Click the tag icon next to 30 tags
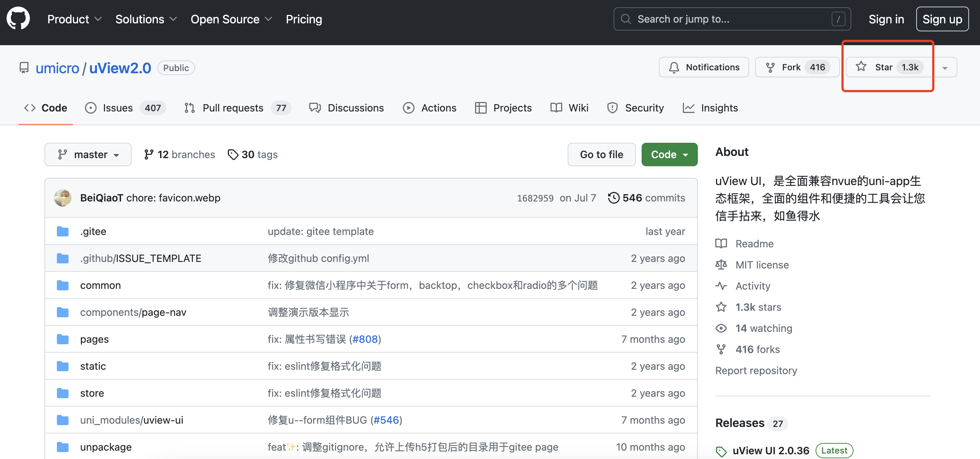Viewport: 980px width, 459px height. [233, 155]
